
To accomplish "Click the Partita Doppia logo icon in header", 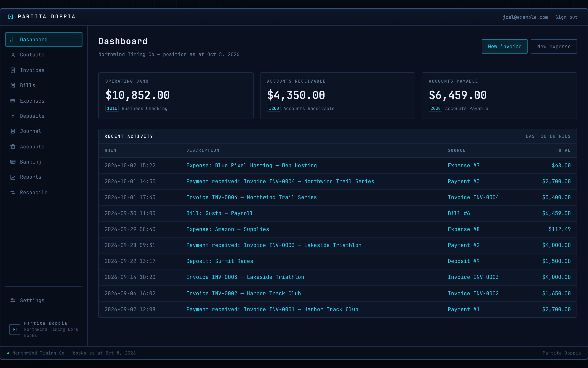I will click(x=11, y=17).
